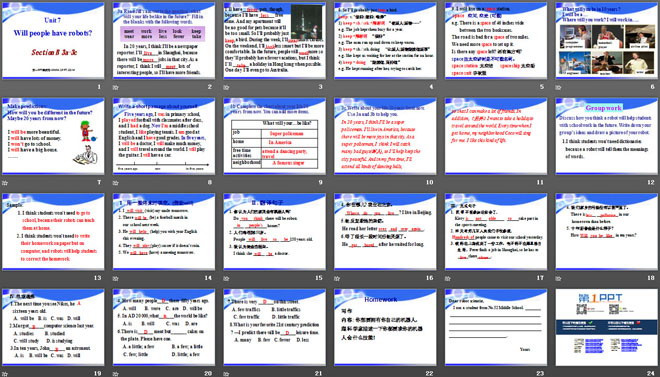
Task: Select slide 3 with the night tower photo
Action: [274, 41]
